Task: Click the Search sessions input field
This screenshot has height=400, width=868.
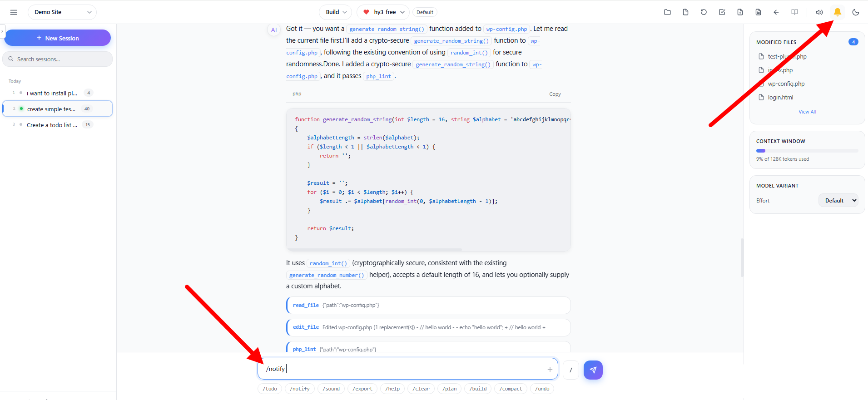Action: coord(58,59)
